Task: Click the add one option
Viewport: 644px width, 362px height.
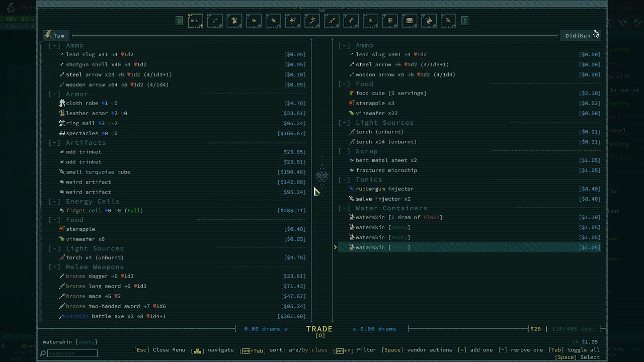Action: [x=475, y=350]
